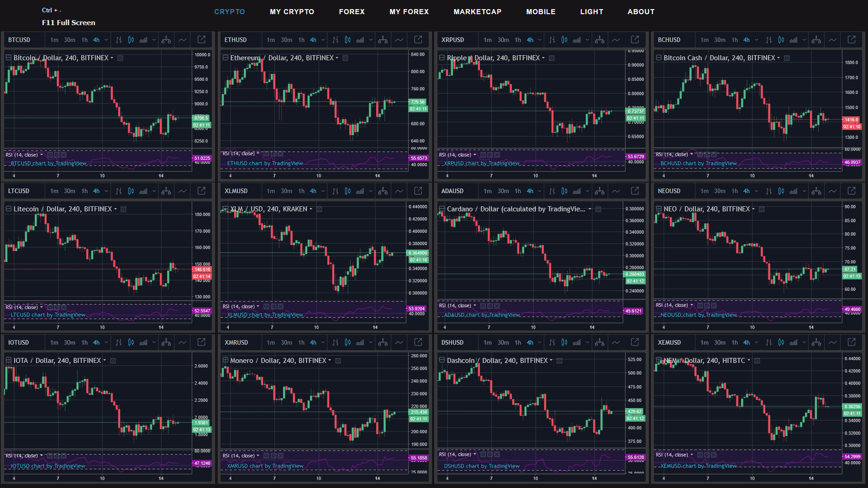Open chart style dropdown arrow on ADAUSD

(588, 191)
